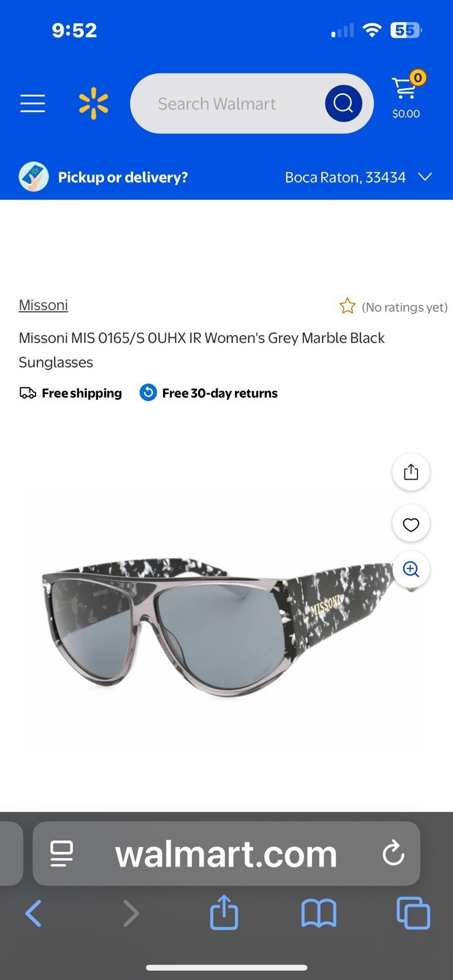The height and width of the screenshot is (980, 453).
Task: Show Safari open tabs overview
Action: pos(413,913)
